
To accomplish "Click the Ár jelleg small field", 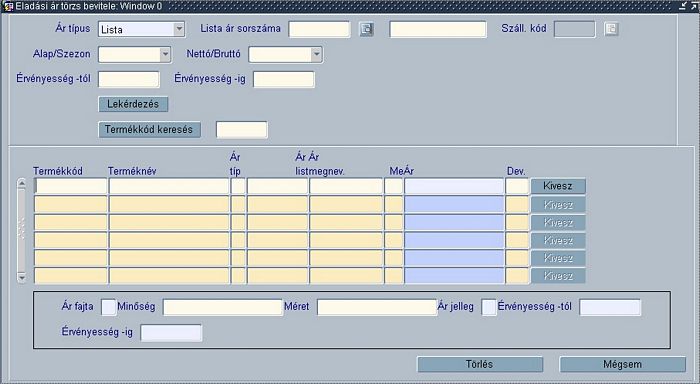I will [x=489, y=308].
